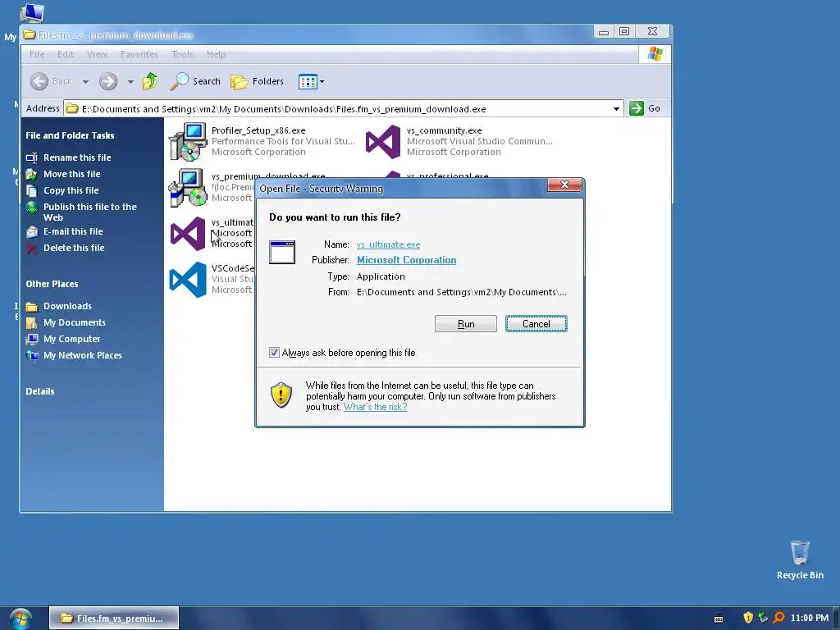Open the What's the risk? link

375,407
